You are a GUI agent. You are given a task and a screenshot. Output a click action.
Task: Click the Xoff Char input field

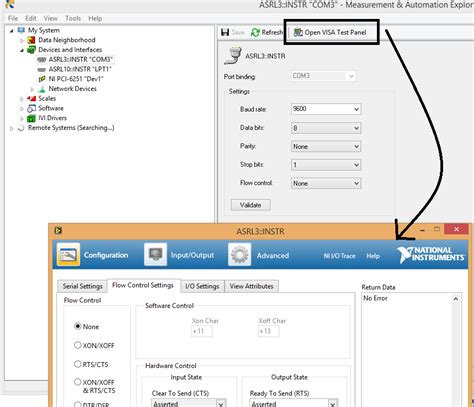268,331
